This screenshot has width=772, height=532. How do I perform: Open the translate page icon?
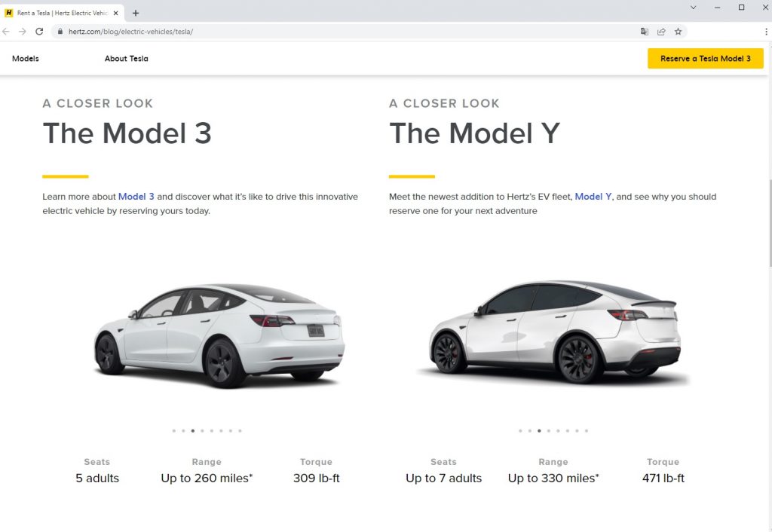coord(645,32)
